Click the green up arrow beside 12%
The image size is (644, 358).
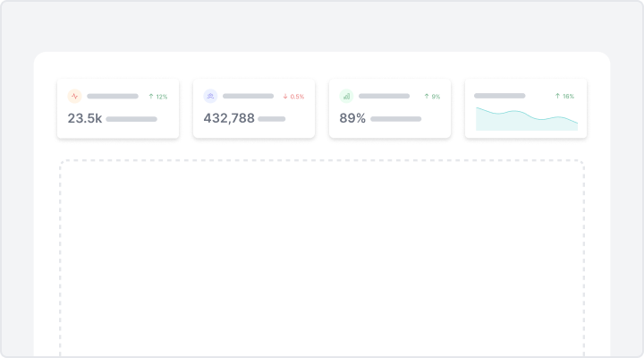(151, 96)
